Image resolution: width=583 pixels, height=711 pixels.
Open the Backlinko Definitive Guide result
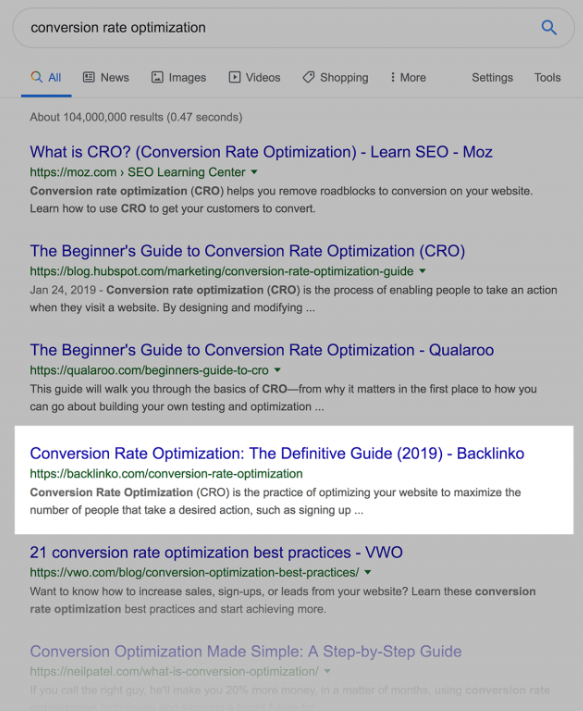point(277,453)
